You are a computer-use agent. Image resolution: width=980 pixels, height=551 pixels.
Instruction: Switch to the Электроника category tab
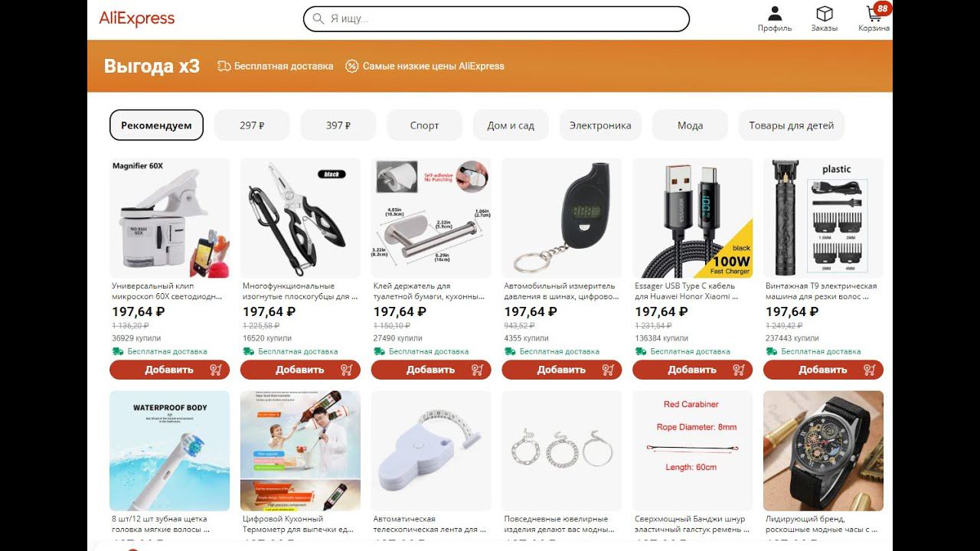click(600, 125)
